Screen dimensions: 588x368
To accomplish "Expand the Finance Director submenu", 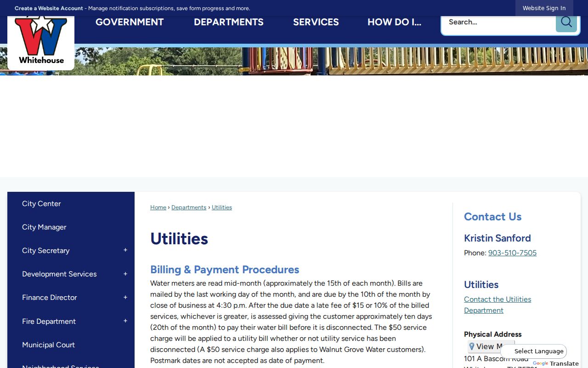I will 125,298.
